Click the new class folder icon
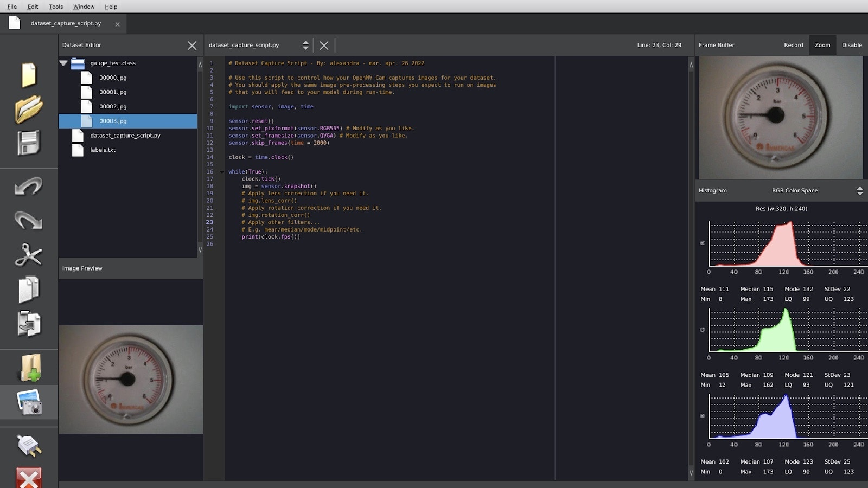 point(30,368)
